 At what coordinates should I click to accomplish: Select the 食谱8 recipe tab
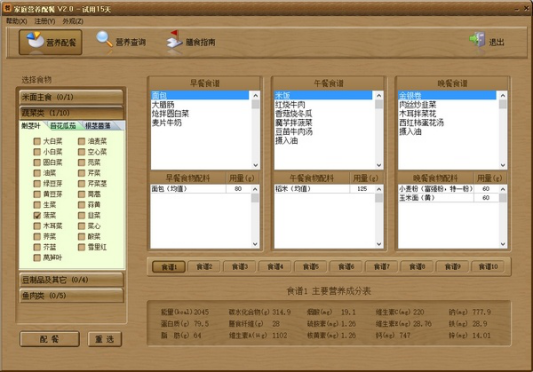417,267
